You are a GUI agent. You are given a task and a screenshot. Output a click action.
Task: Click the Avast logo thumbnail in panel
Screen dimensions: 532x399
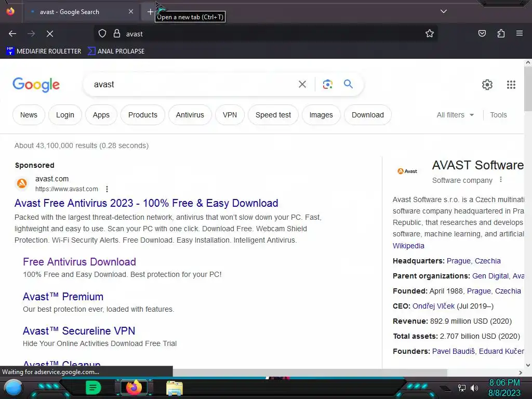[407, 171]
